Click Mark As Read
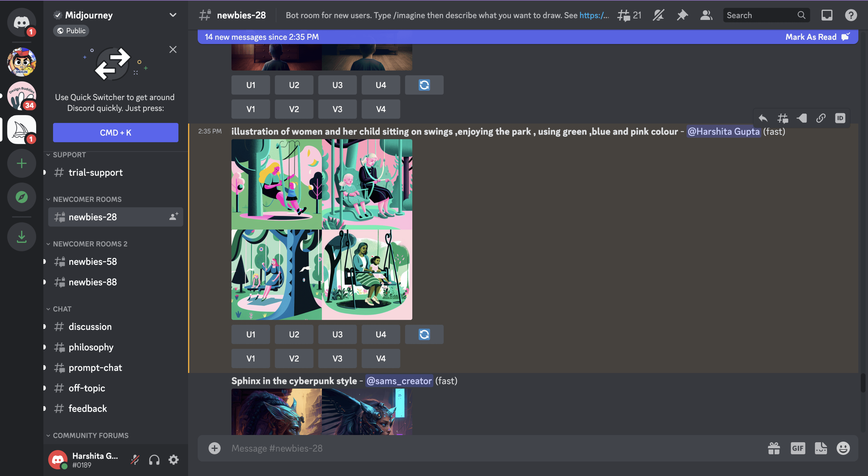This screenshot has height=476, width=868. pos(817,37)
